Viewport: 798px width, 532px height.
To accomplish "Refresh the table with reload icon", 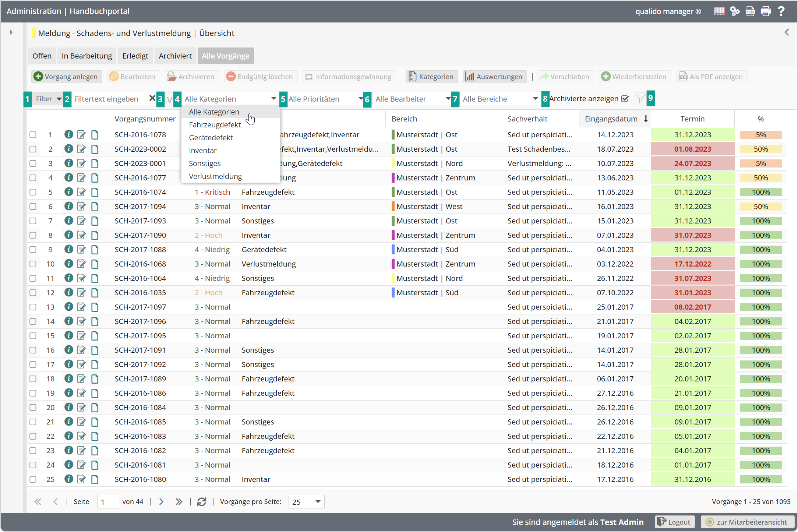I will (202, 502).
